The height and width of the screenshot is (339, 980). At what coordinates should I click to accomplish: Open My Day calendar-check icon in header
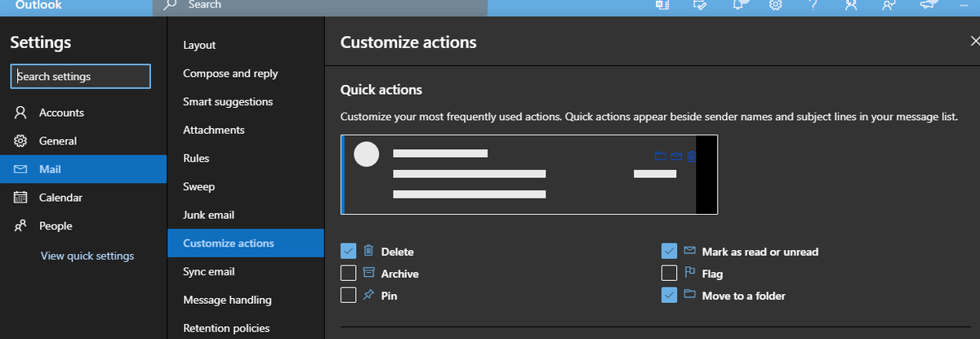tap(700, 5)
